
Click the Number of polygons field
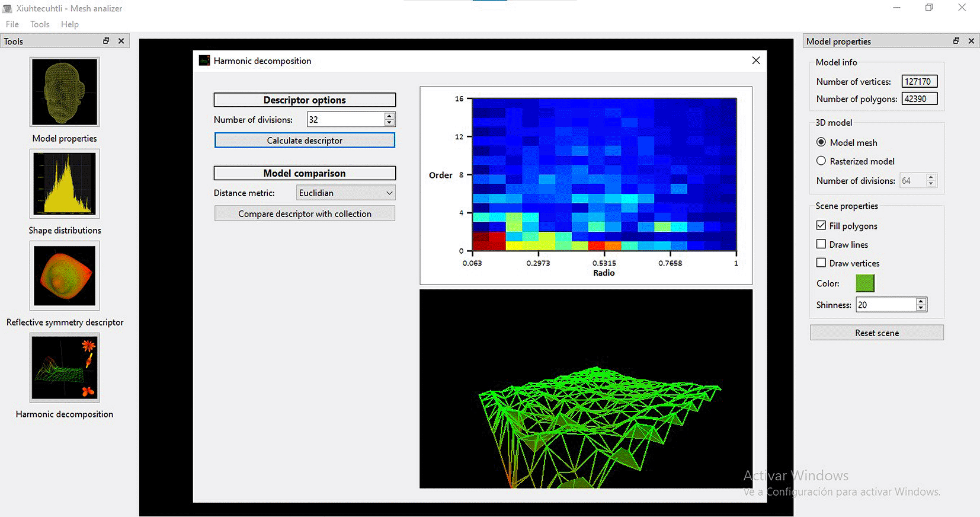920,98
